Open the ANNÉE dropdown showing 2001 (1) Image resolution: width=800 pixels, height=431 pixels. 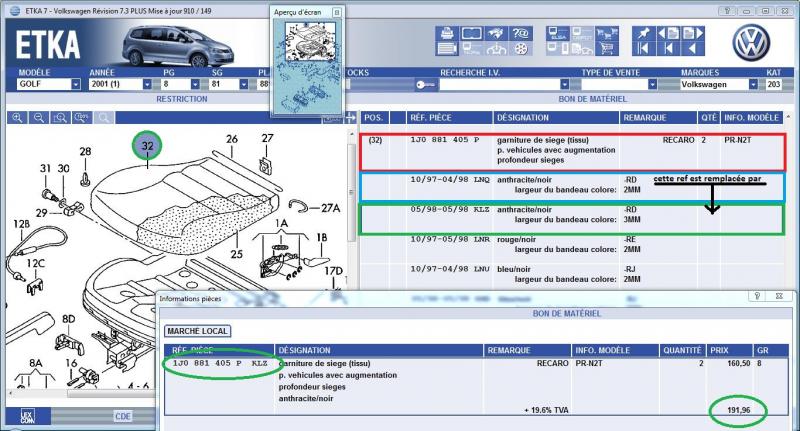[147, 84]
